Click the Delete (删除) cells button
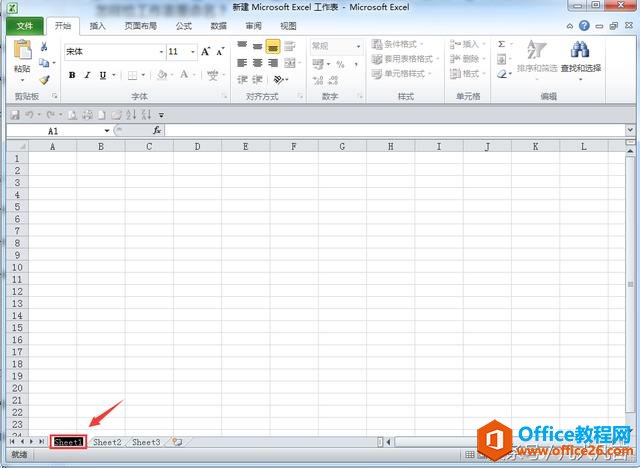The height and width of the screenshot is (468, 640). coord(467,59)
